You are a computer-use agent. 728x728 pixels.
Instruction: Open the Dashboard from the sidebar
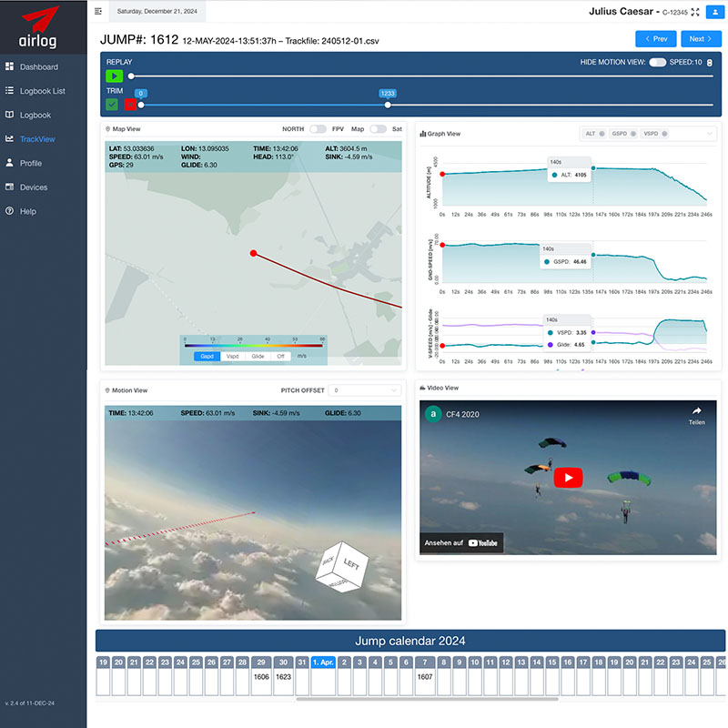coord(38,67)
